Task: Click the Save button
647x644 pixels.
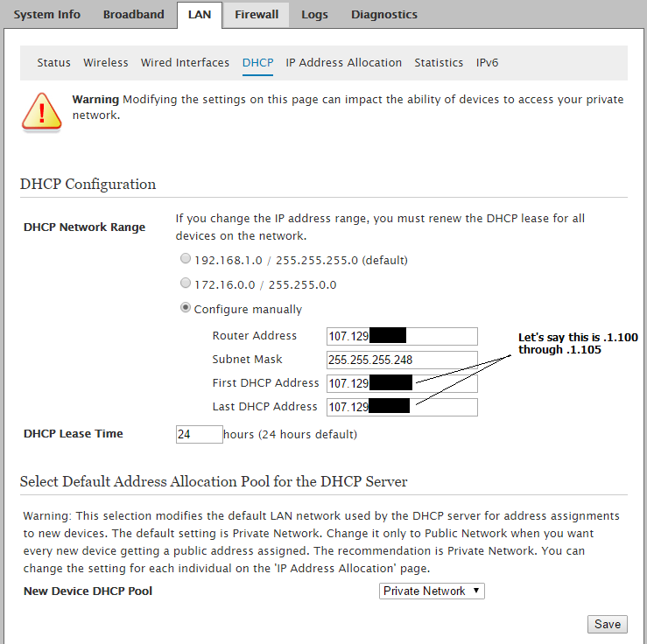Action: (x=607, y=624)
